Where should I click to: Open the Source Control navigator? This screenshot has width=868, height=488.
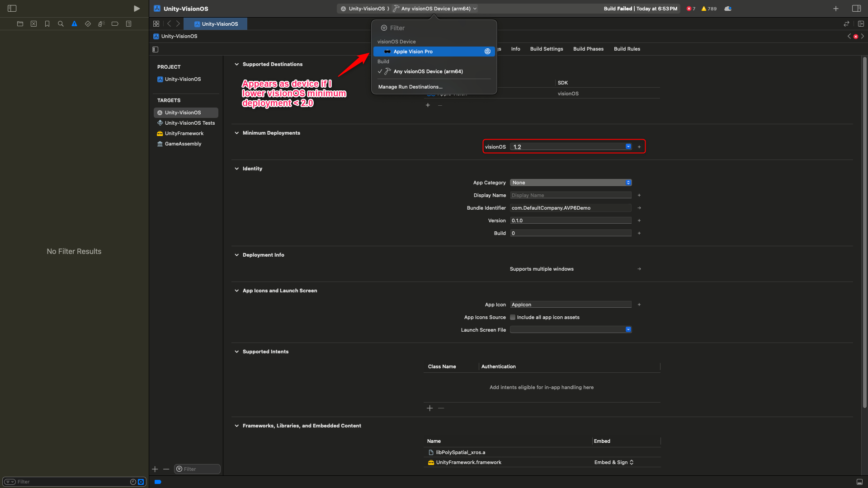point(33,24)
